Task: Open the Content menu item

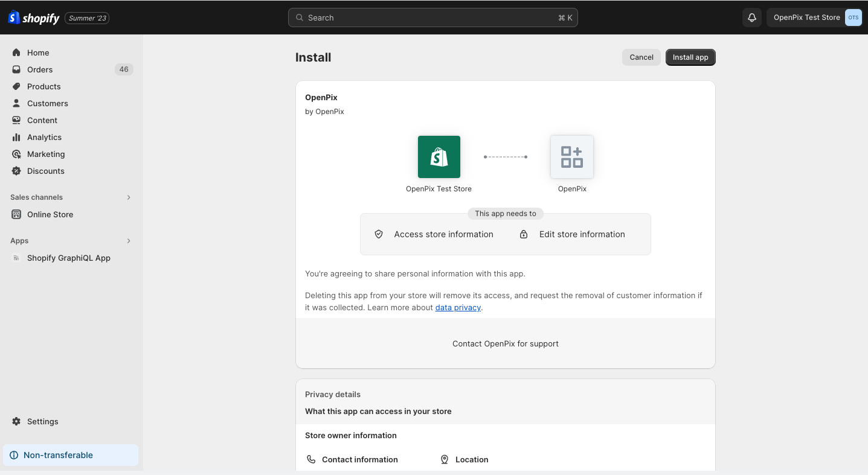Action: [x=42, y=120]
